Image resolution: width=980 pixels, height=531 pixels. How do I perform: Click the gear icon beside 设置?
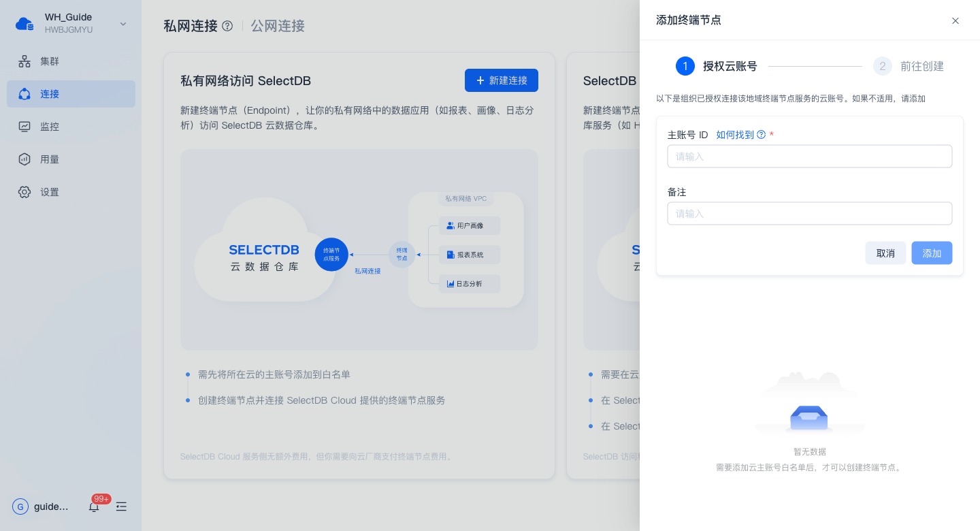tap(24, 192)
